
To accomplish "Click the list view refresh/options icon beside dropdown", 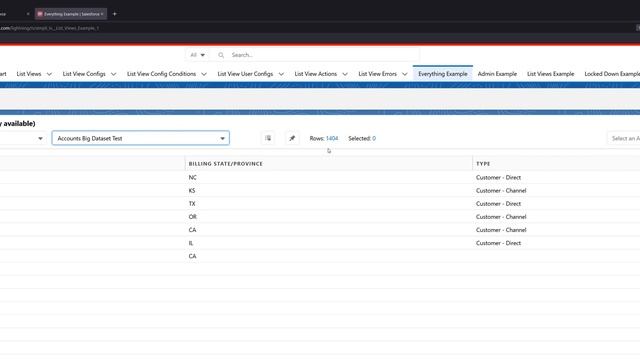I will 268,138.
